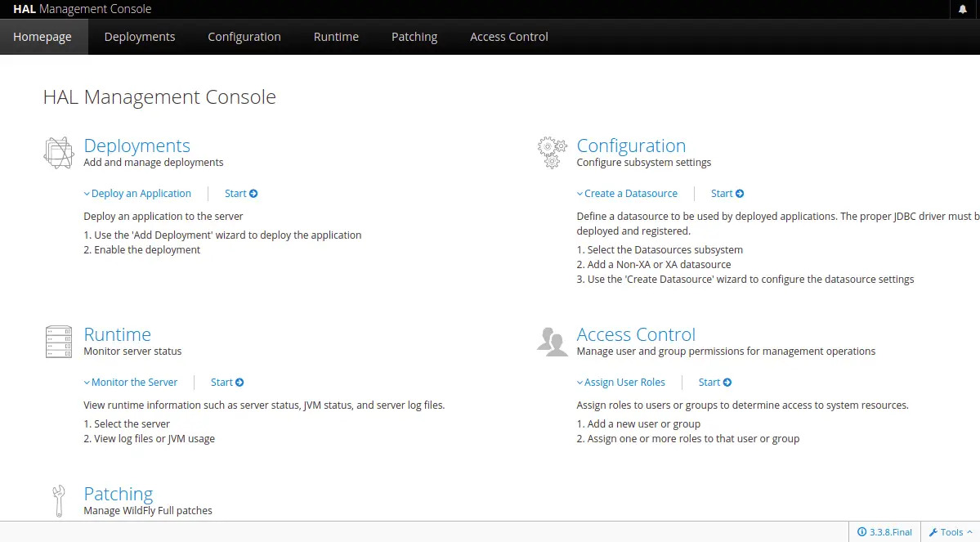The width and height of the screenshot is (980, 542).
Task: Collapse the Monitor the Server section
Action: tap(131, 382)
